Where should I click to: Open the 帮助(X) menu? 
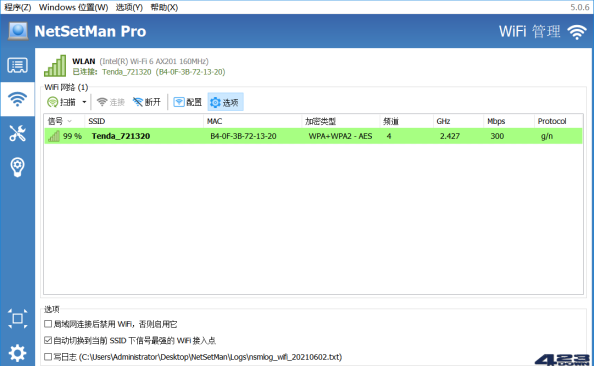coord(164,7)
